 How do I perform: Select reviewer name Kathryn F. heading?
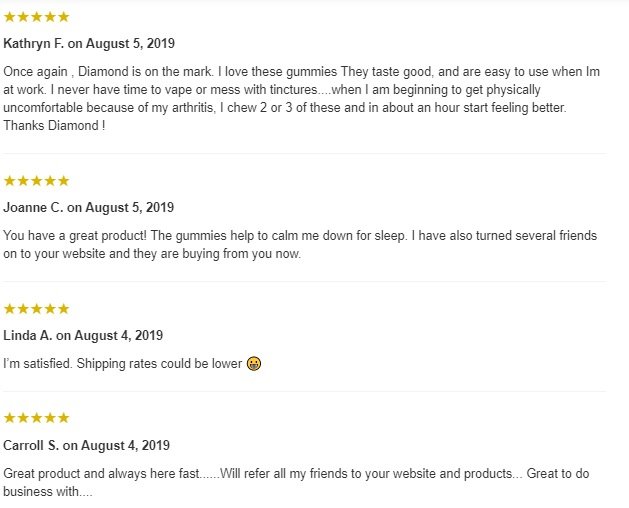point(33,43)
